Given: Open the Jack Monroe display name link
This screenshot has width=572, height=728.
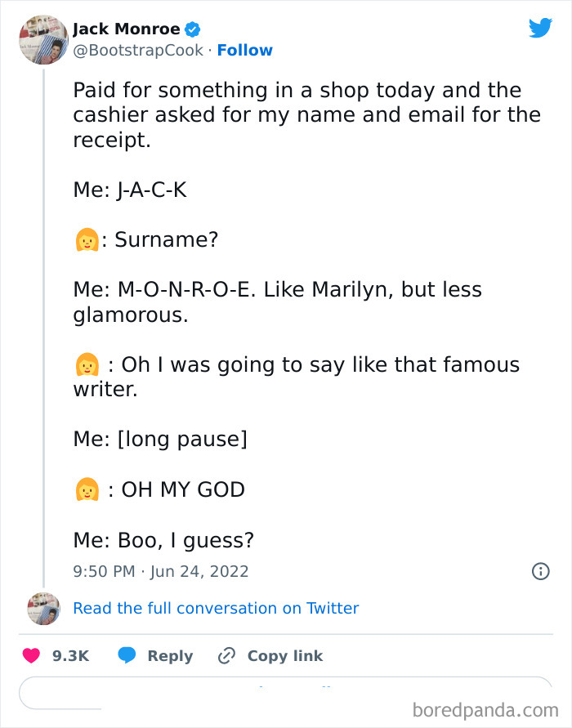Looking at the screenshot, I should [127, 29].
